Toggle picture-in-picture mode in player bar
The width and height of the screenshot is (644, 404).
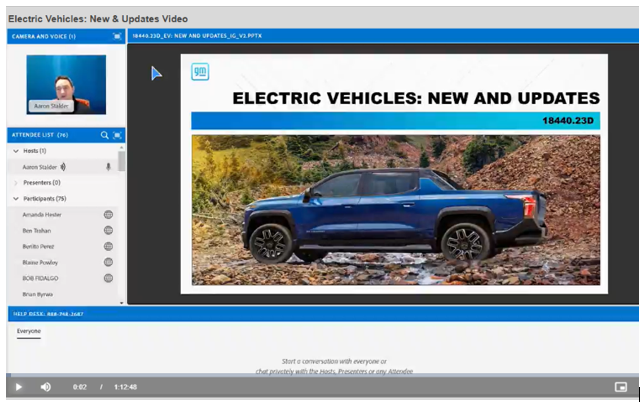coord(620,387)
